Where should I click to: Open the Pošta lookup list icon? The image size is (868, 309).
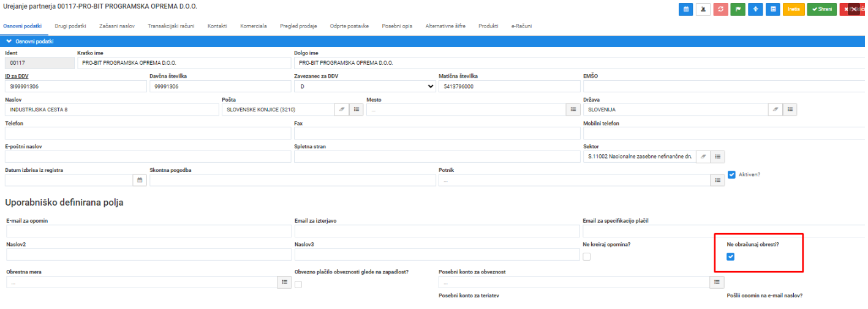(x=357, y=109)
